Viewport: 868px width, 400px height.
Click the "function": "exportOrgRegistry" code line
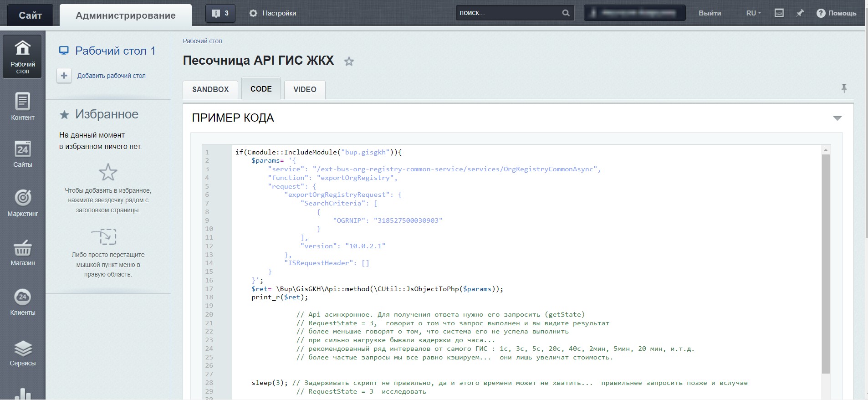(x=333, y=178)
